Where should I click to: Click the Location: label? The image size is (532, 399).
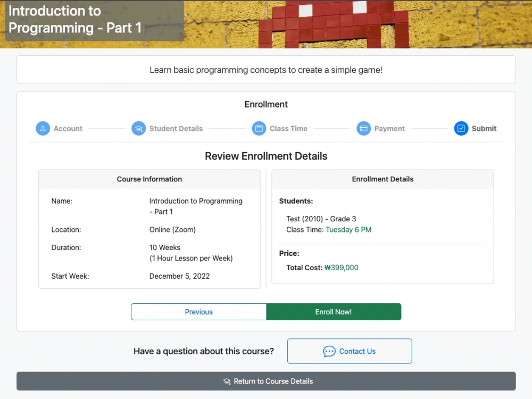click(x=66, y=230)
